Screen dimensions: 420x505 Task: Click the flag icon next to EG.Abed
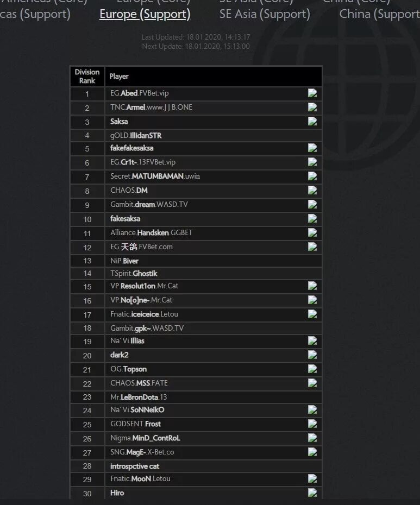click(x=312, y=93)
